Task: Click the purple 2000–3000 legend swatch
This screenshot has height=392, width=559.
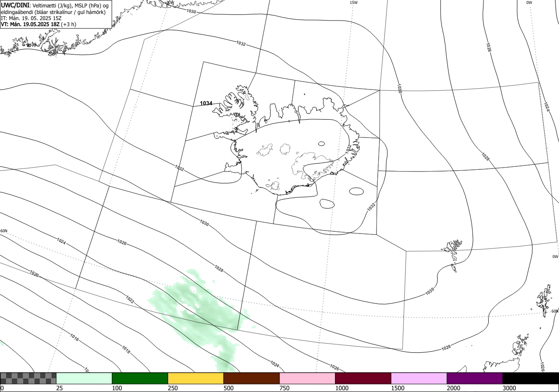Action: pos(475,378)
